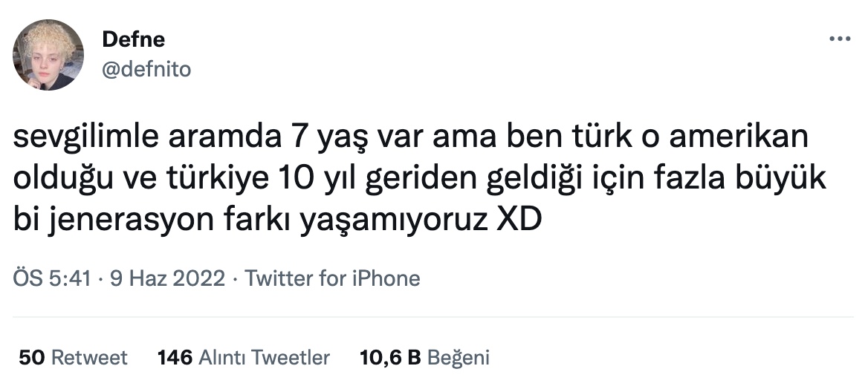
Task: Open the ÖS 5:41 timestamp link
Action: tap(52, 278)
